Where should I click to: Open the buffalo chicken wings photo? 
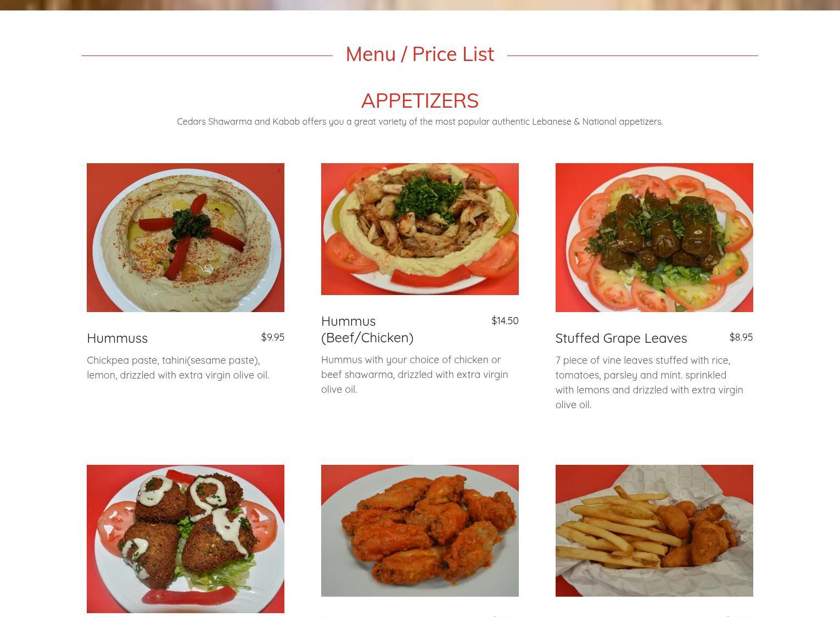point(420,531)
